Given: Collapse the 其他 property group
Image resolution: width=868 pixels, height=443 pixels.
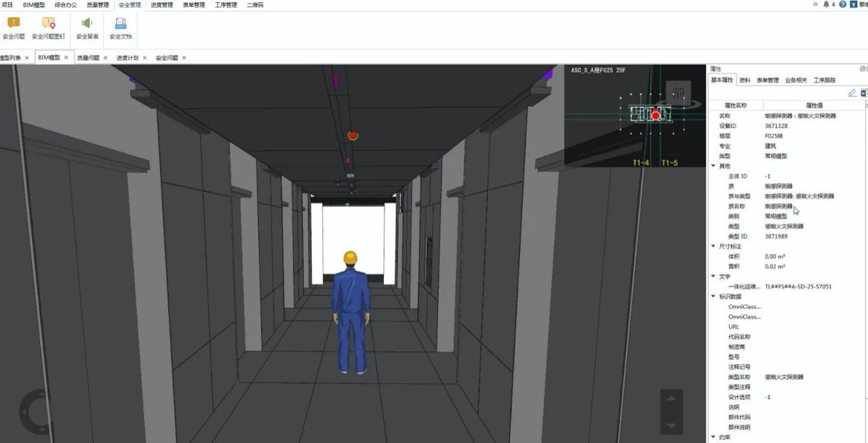Looking at the screenshot, I should tap(713, 166).
